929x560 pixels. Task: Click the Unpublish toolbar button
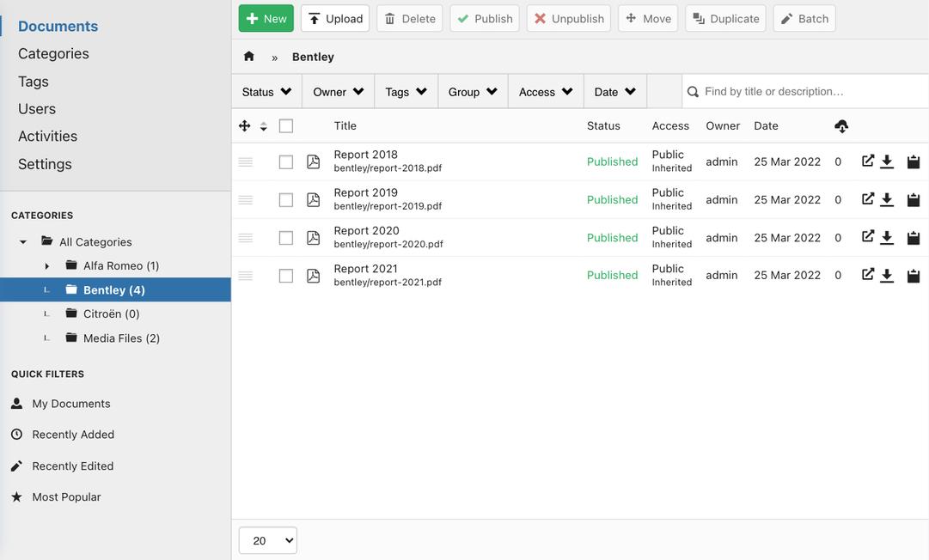click(x=569, y=18)
